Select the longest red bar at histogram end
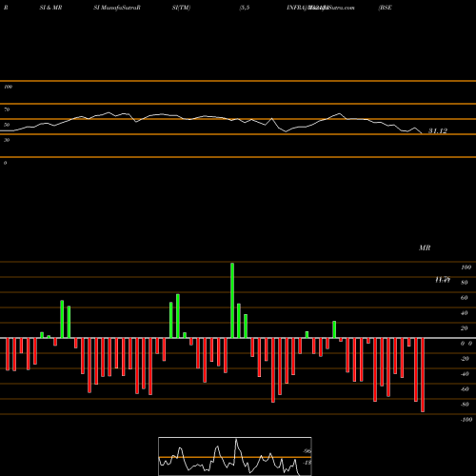The height and width of the screenshot is (476, 476). click(x=423, y=375)
